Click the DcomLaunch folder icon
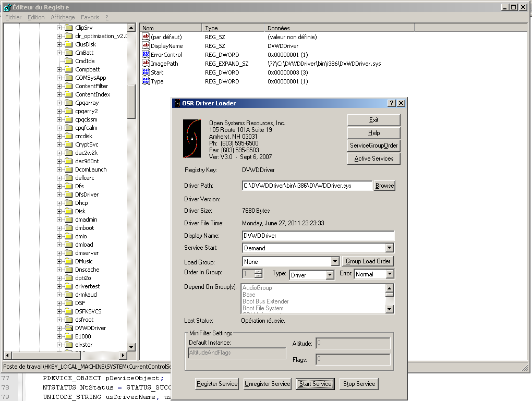This screenshot has height=401, width=532. [69, 169]
